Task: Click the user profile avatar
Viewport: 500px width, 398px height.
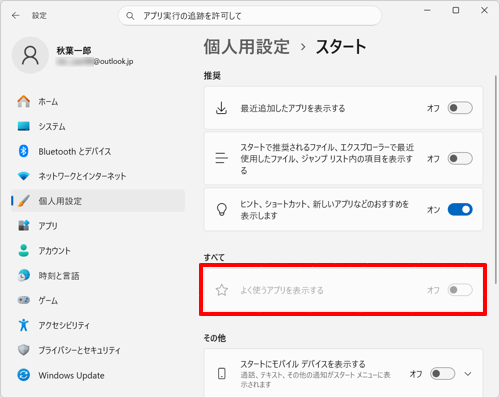Action: point(30,55)
